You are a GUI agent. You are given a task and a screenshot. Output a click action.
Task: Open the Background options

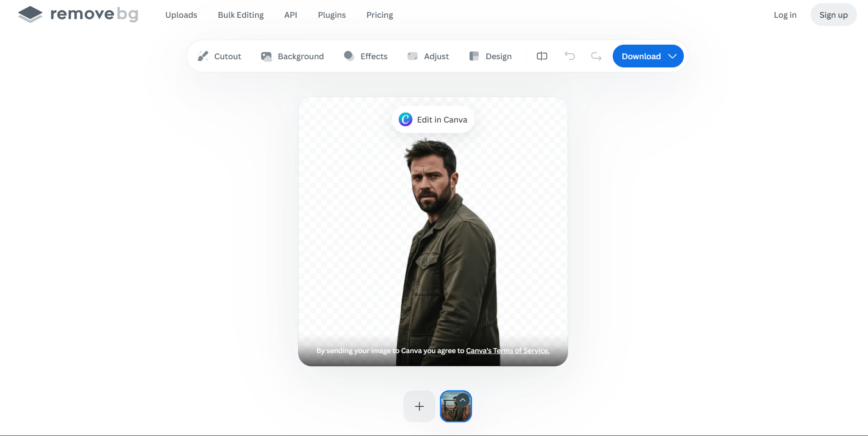pos(292,56)
